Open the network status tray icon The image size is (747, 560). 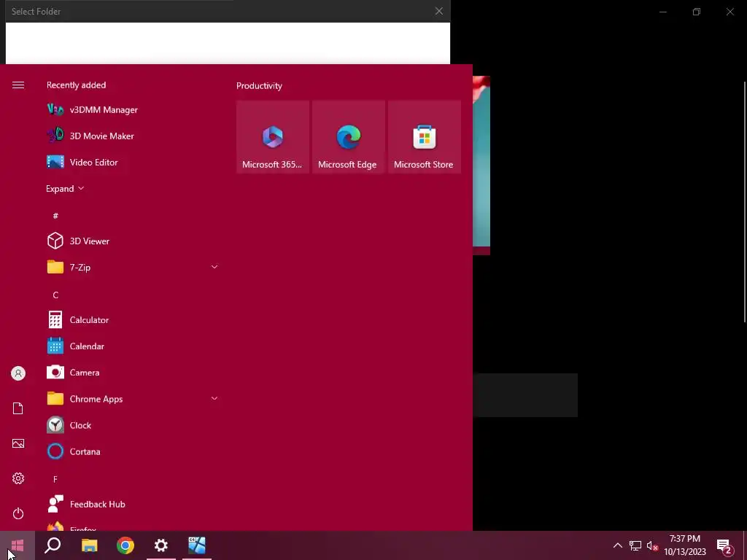(x=635, y=545)
